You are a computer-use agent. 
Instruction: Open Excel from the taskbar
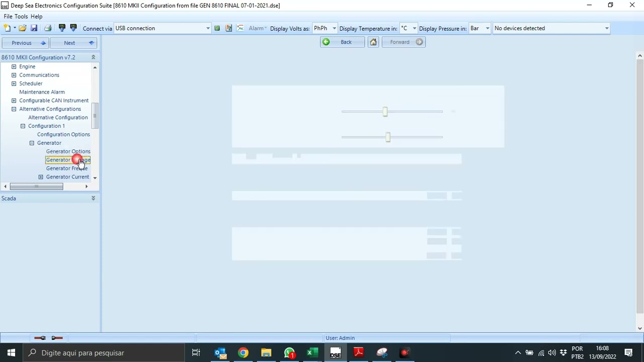[x=312, y=353]
